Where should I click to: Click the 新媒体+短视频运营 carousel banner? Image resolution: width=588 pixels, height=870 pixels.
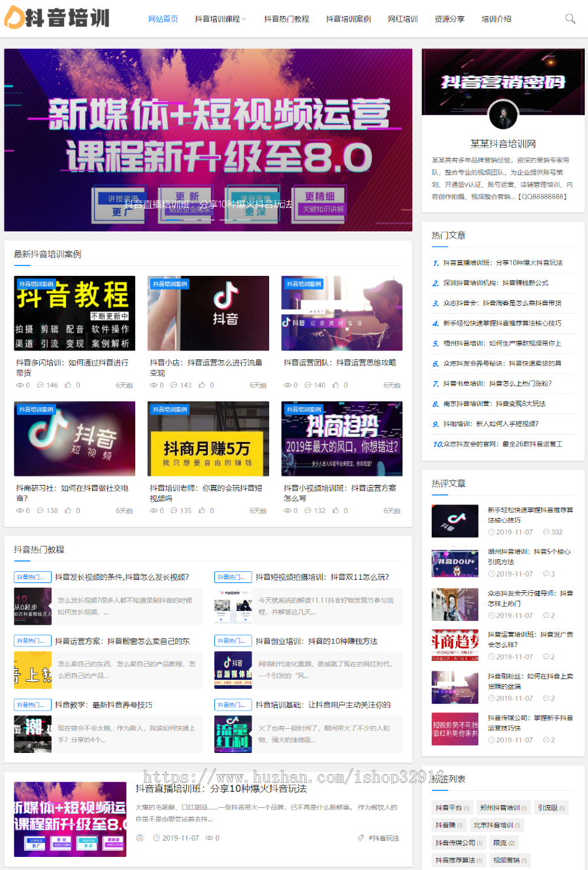208,139
